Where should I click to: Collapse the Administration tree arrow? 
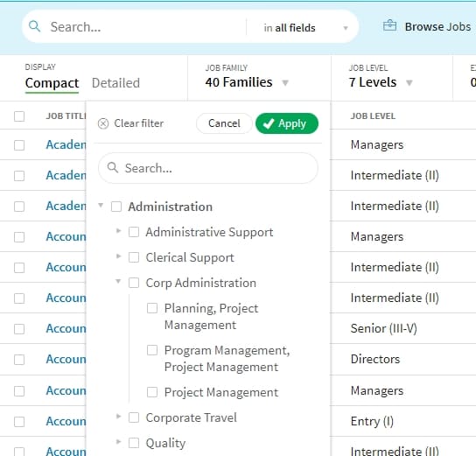tap(101, 206)
